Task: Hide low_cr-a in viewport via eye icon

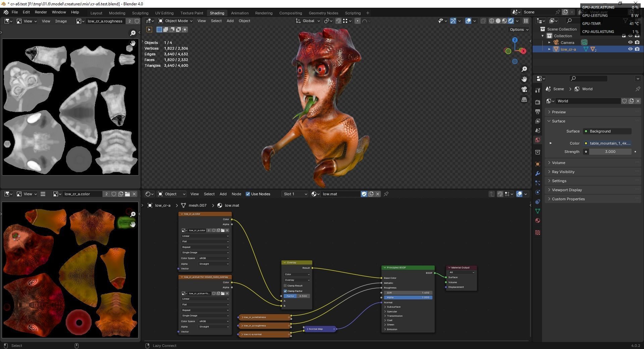Action: pyautogui.click(x=630, y=49)
